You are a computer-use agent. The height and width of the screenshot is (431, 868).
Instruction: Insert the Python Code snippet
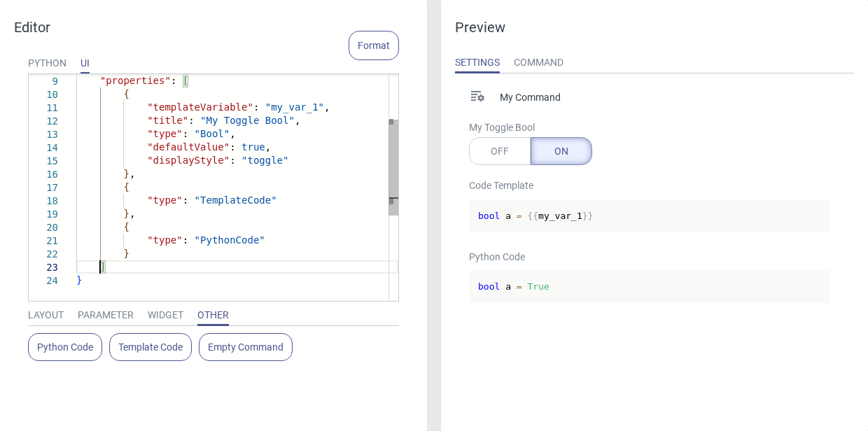pos(65,347)
